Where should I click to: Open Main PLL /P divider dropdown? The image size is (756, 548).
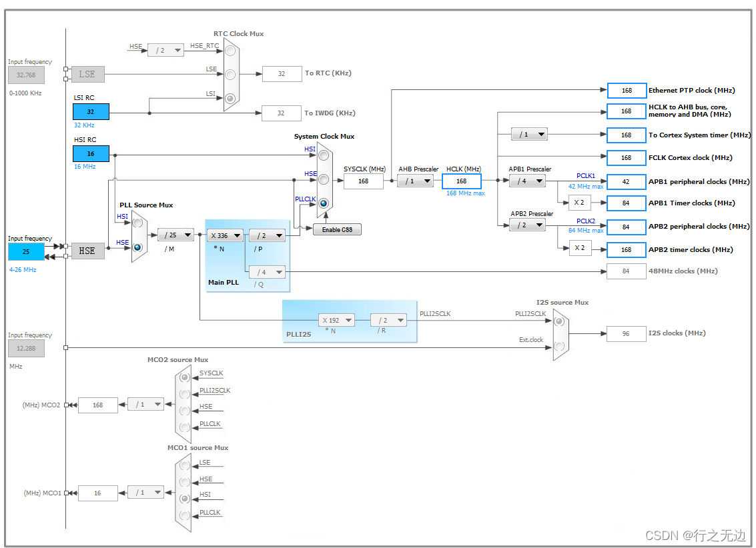(267, 235)
